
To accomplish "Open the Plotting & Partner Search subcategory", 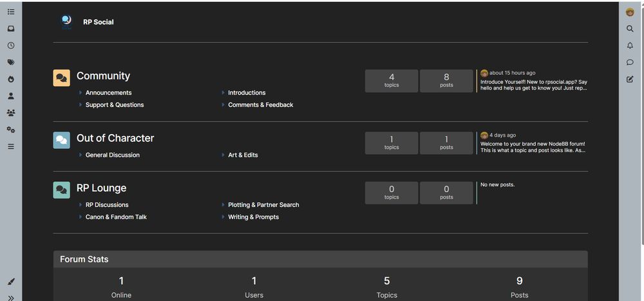I will pos(263,205).
